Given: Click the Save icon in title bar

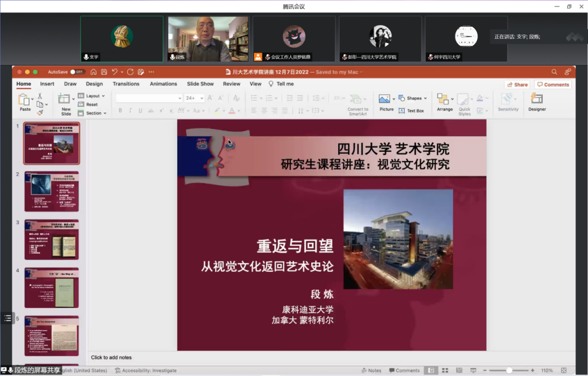Looking at the screenshot, I should pyautogui.click(x=103, y=72).
